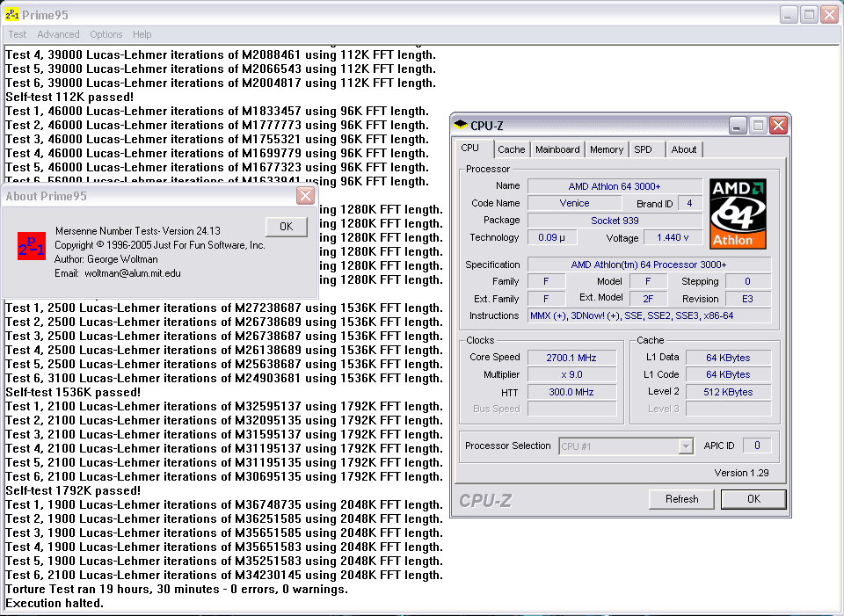Viewport: 844px width, 616px height.
Task: Click the Ext. Model value 2F
Action: pos(648,299)
